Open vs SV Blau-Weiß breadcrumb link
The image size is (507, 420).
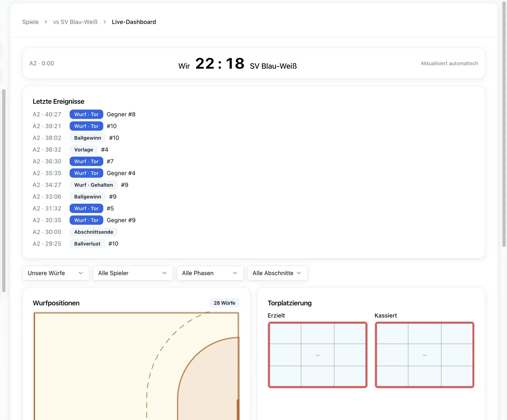tap(75, 22)
